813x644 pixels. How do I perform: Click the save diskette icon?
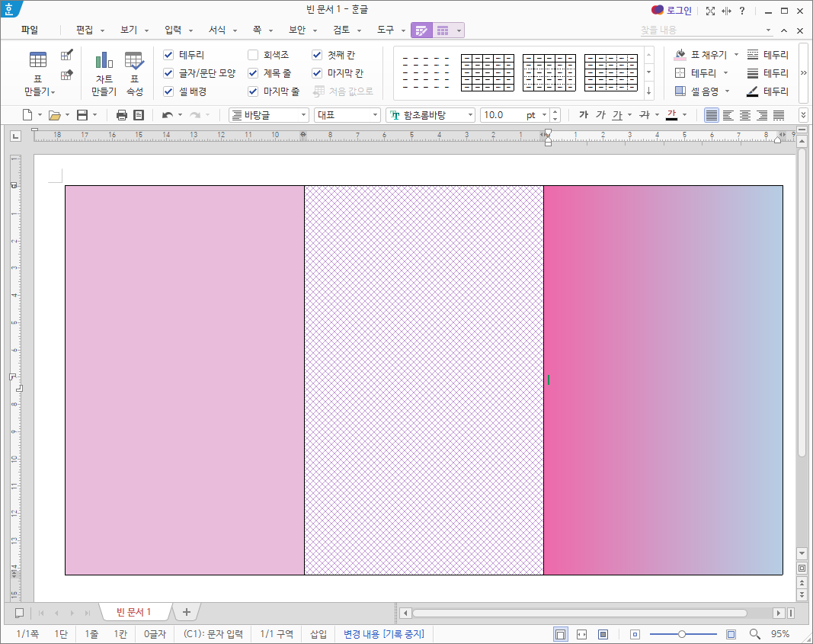pos(82,115)
